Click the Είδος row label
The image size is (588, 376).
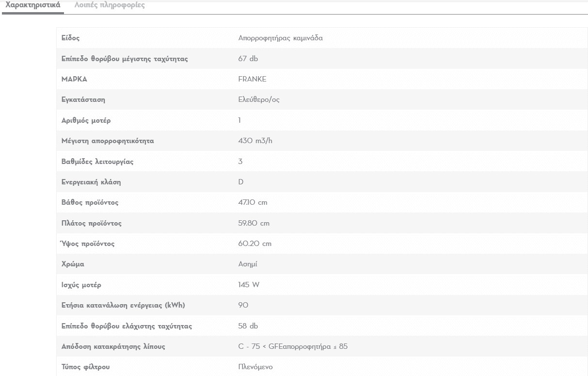pyautogui.click(x=71, y=38)
